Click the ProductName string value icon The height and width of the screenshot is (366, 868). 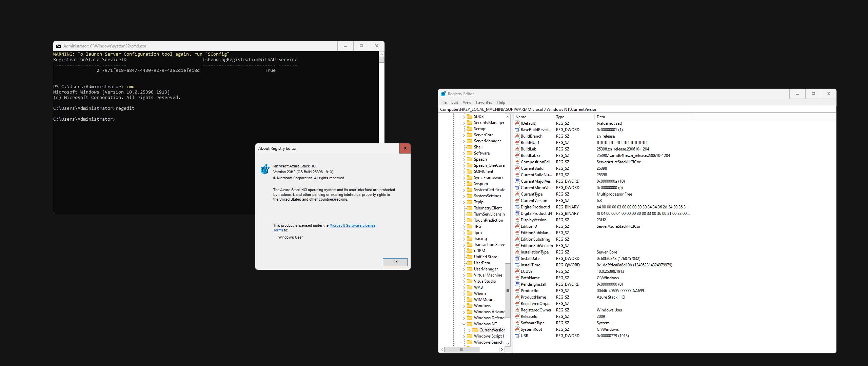tap(517, 297)
